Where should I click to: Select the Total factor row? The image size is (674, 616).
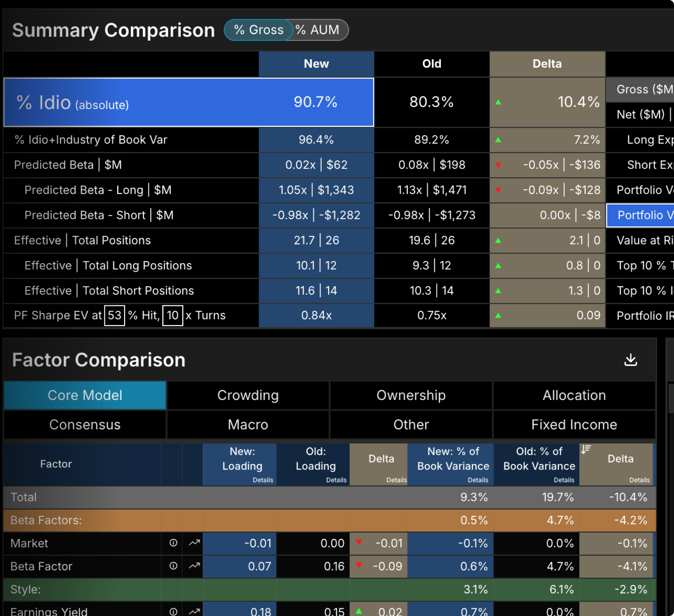point(329,497)
